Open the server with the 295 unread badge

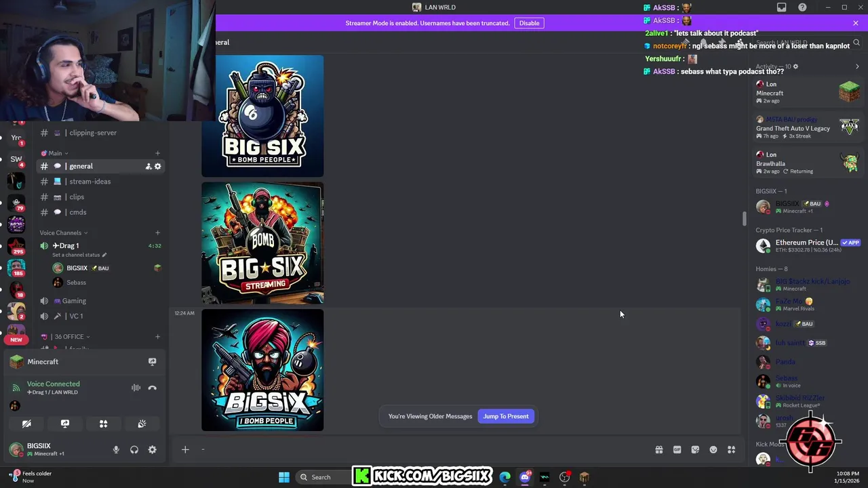(x=16, y=245)
